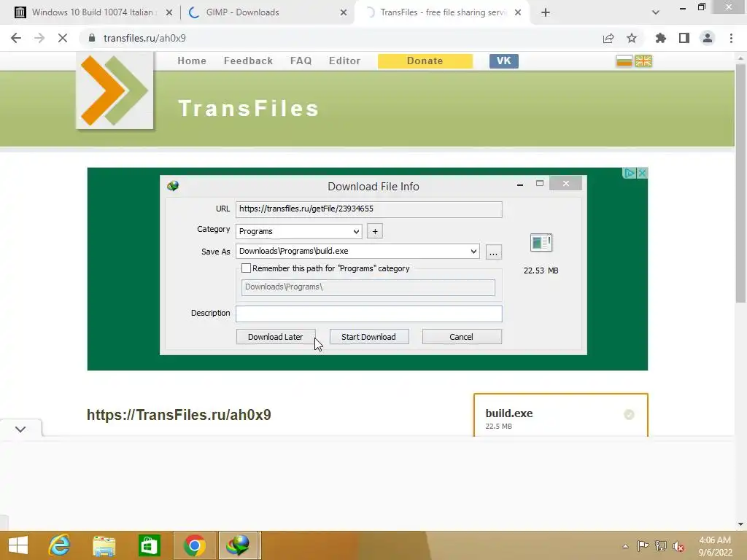Click the build.exe file name
The width and height of the screenshot is (747, 560).
[508, 413]
